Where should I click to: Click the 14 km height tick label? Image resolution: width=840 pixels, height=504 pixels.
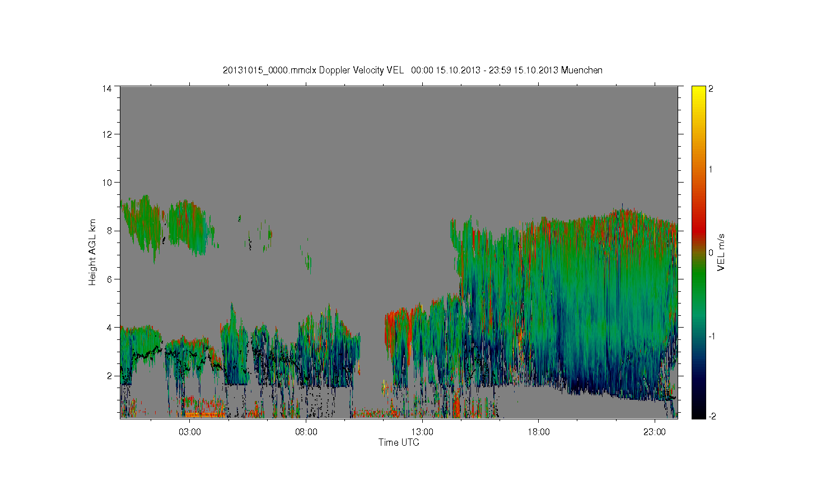tap(106, 88)
